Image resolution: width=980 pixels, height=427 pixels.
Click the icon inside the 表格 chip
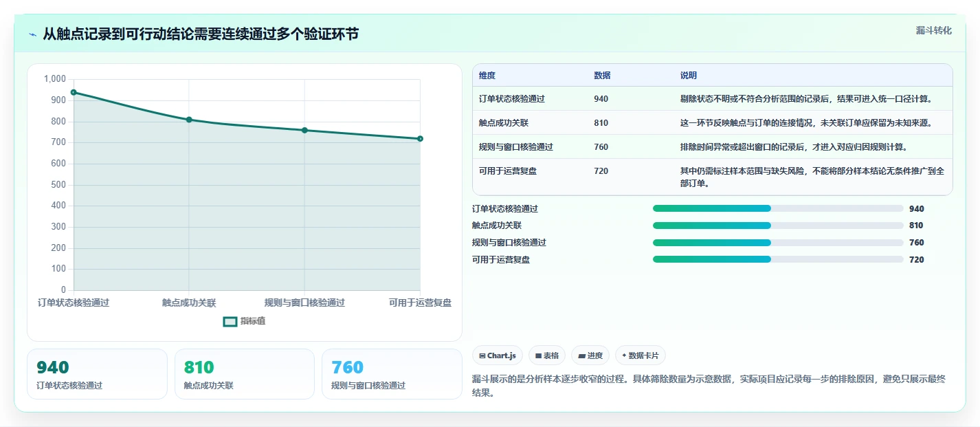[x=539, y=356]
